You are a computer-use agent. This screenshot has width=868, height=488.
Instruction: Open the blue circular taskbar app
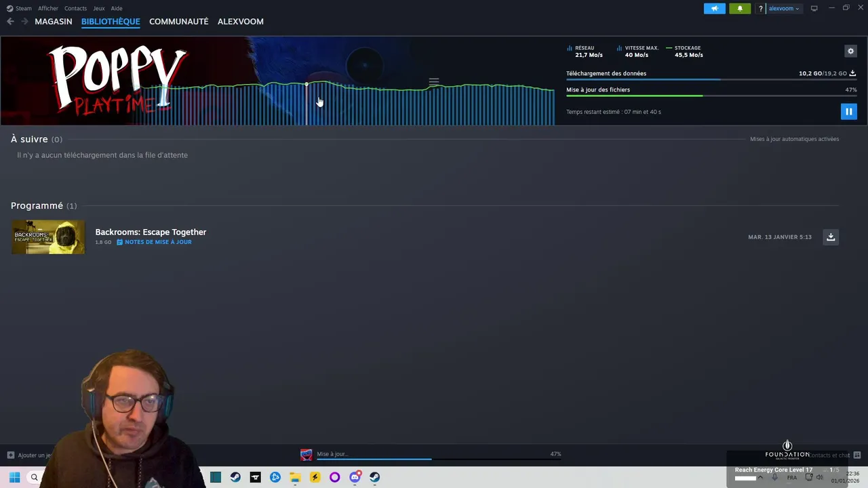coord(275,477)
